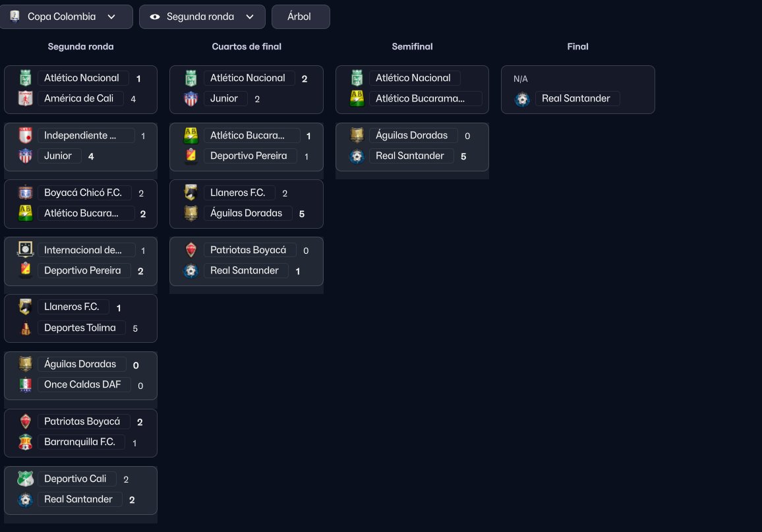This screenshot has height=532, width=762.
Task: Click Real Santander score 5 in Semifinal
Action: pos(463,156)
